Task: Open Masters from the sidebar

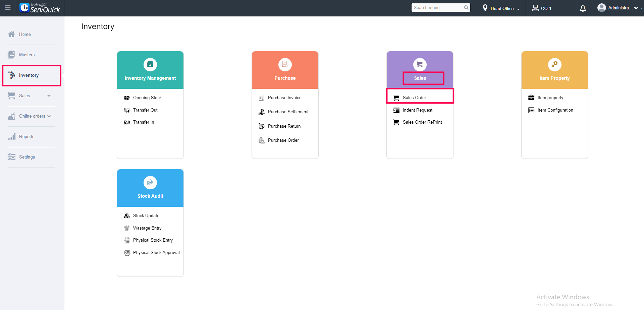Action: pos(27,55)
